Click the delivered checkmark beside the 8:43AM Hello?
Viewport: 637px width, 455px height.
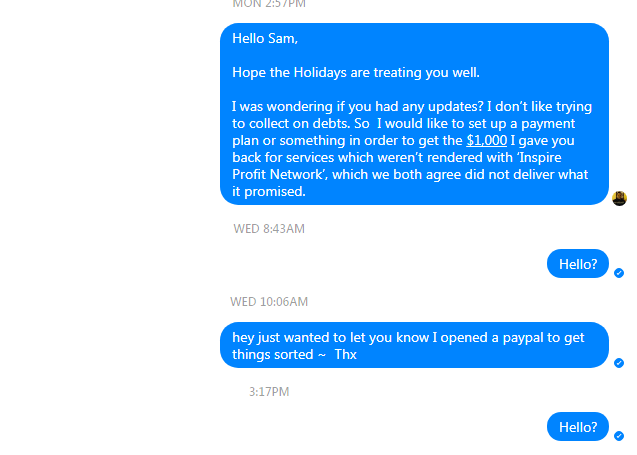click(619, 273)
